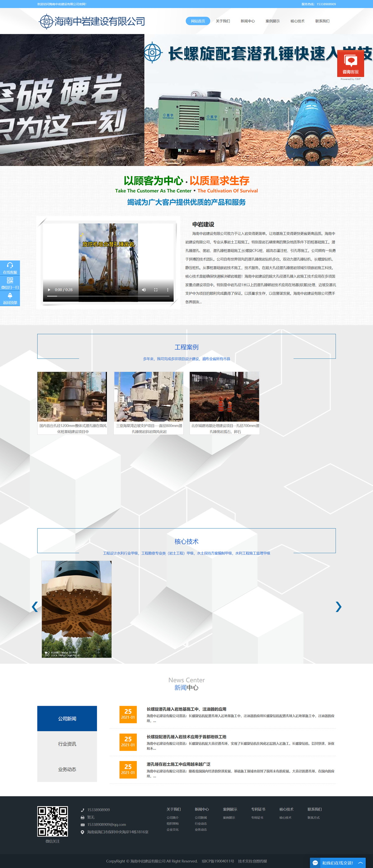Screen dimensions: 373x868
Task: Show next slide with right carousel arrow
Action: [x=338, y=607]
